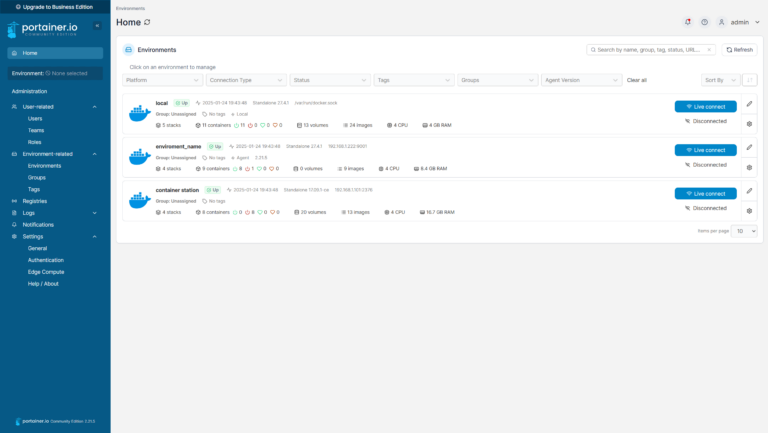
Task: Click the help question mark icon
Action: pos(704,22)
